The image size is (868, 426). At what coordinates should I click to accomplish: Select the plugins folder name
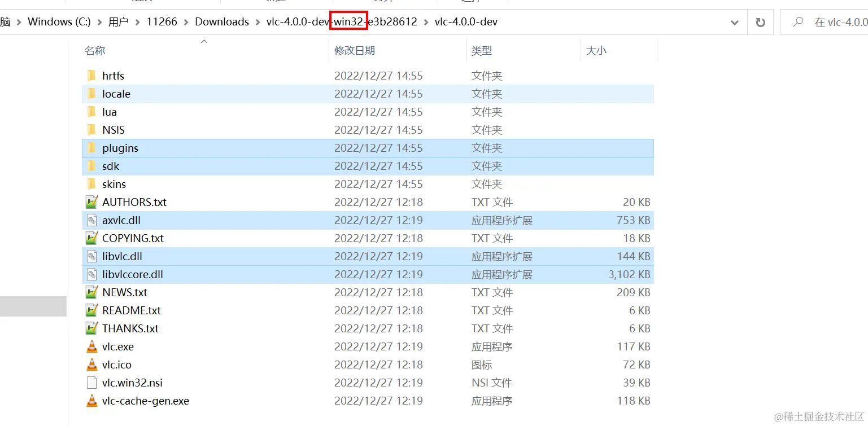[120, 148]
